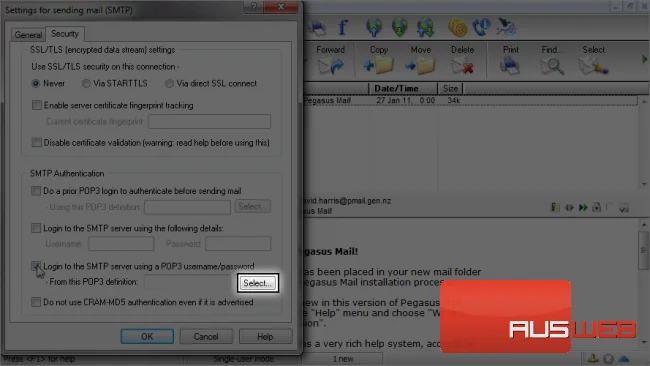Screen dimensions: 650x366
Task: Check 'Do a prior POP3 login' option
Action: 36,191
